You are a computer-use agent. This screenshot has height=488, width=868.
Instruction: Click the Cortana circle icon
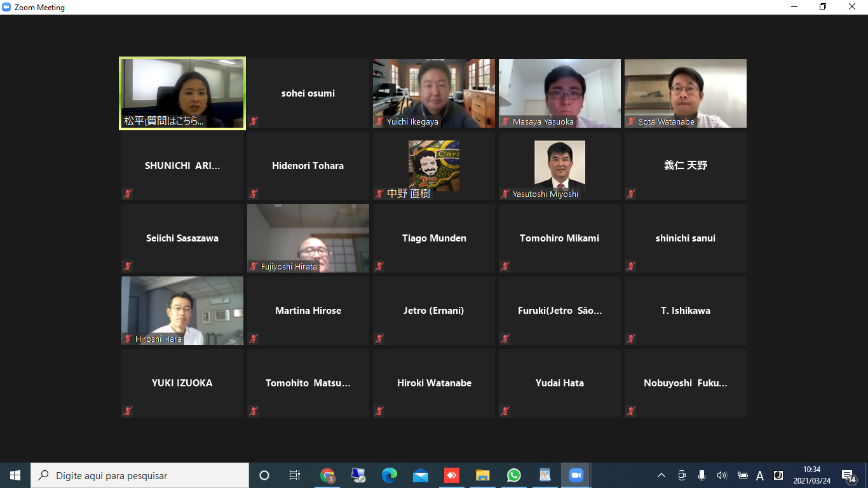point(264,475)
